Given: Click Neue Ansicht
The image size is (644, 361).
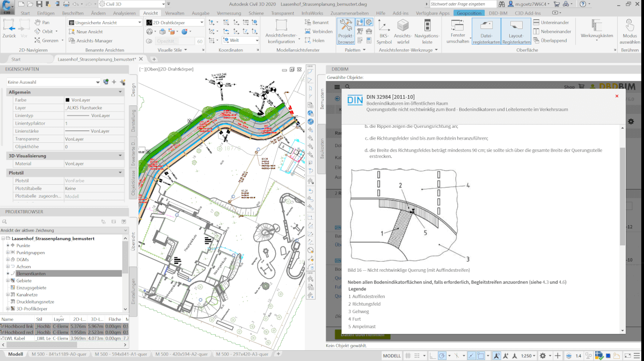Looking at the screenshot, I should [85, 32].
